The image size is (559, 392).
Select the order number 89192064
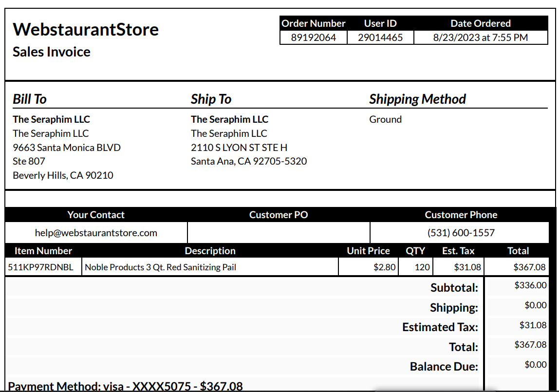[314, 37]
